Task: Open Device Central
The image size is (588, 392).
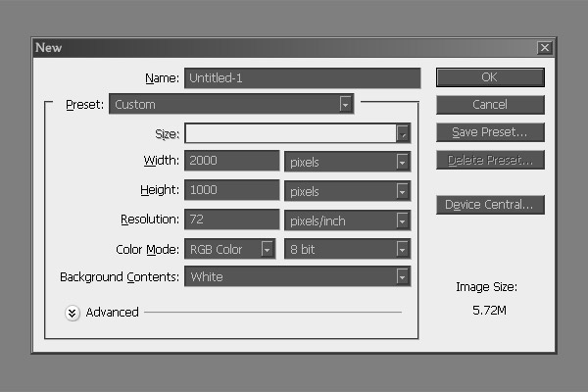Action: pyautogui.click(x=490, y=205)
